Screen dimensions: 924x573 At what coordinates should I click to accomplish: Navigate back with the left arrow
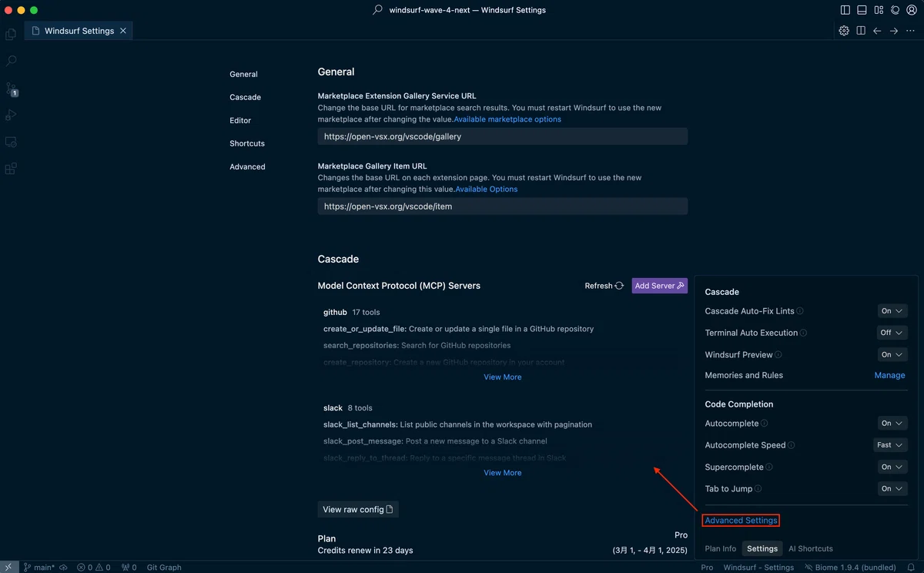click(x=877, y=31)
